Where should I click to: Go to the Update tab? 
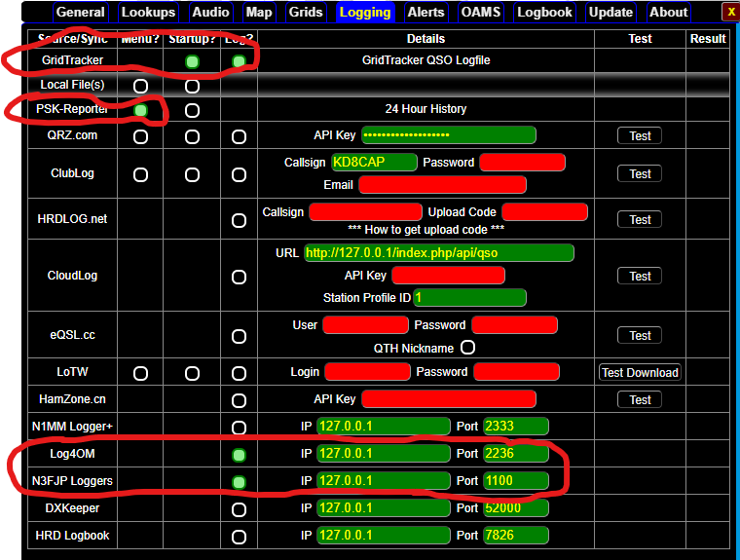coord(610,13)
